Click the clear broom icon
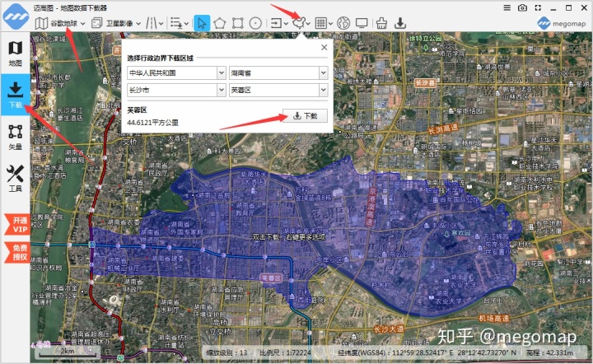This screenshot has width=593, height=364. 381,23
